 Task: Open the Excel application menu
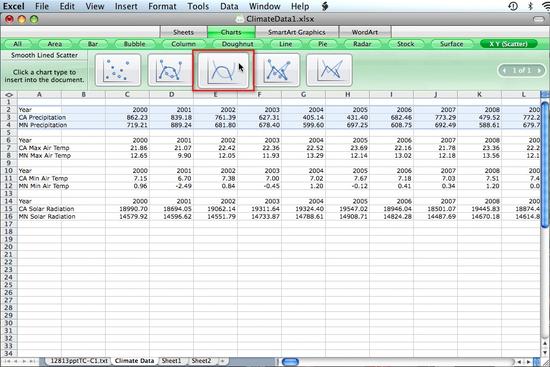point(14,6)
